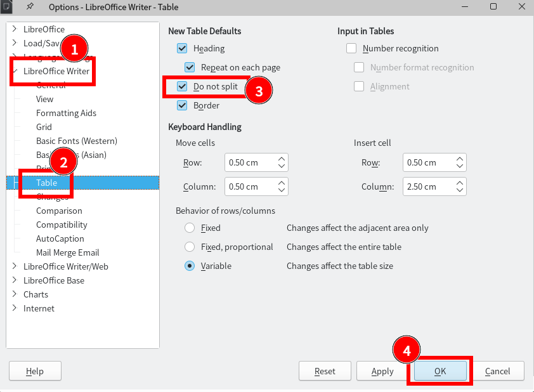The image size is (534, 392).
Task: Open the Comparison options page
Action: [59, 211]
